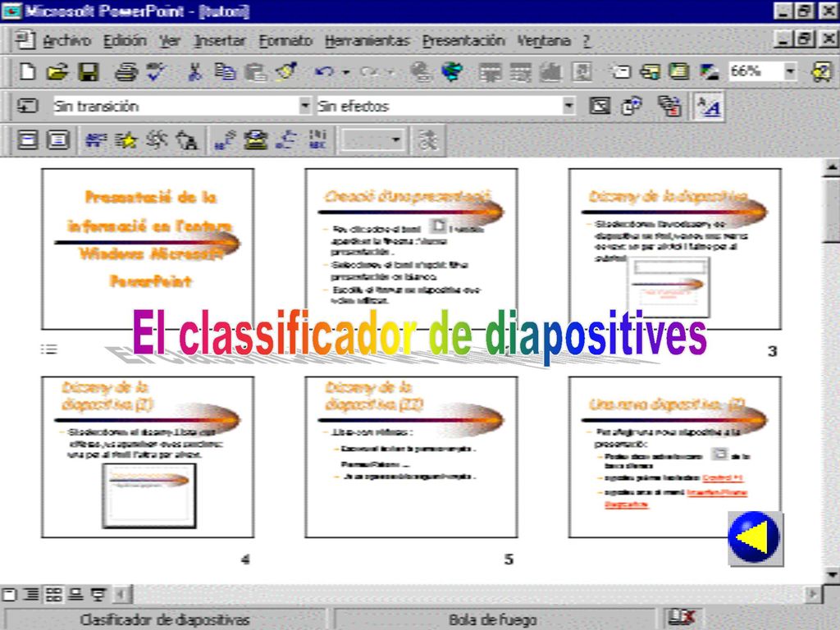Open the Formato menu
The height and width of the screenshot is (630, 840).
tap(285, 40)
